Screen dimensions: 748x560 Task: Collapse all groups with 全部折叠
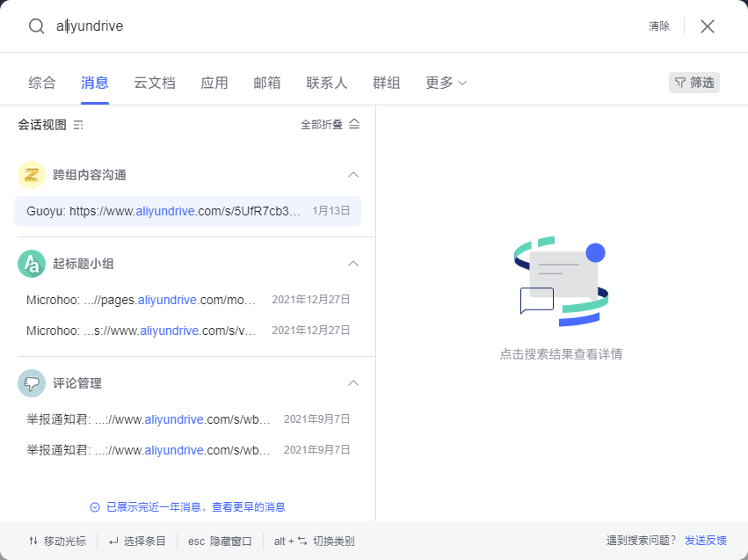click(x=330, y=125)
